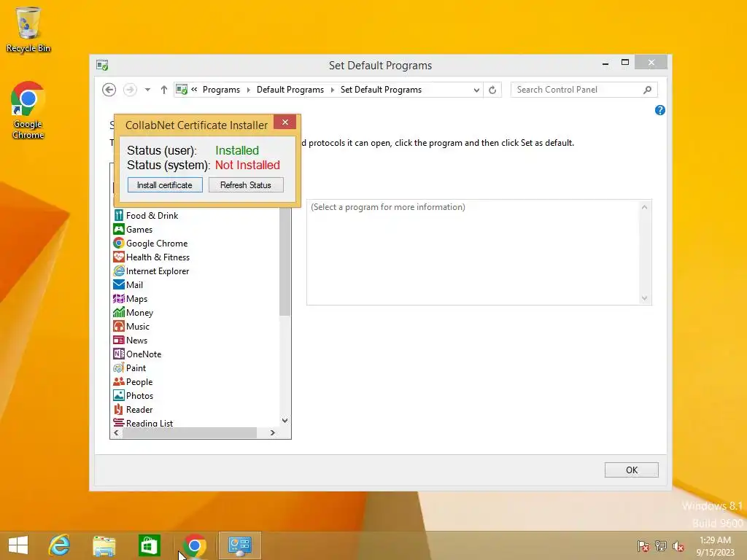Select the People icon in program list
Viewport: 747px width, 560px height.
[119, 381]
